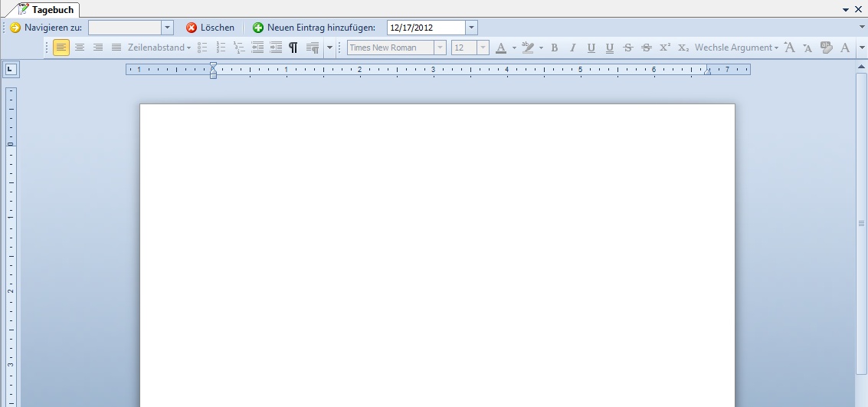
Task: Open the tab list arrow near close button
Action: pos(846,9)
